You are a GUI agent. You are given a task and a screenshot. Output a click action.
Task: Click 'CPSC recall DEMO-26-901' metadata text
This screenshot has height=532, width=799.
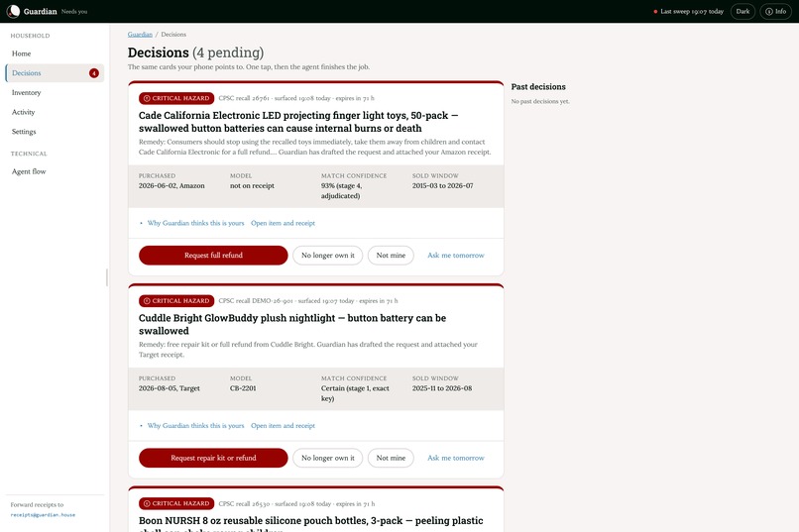[x=256, y=301]
